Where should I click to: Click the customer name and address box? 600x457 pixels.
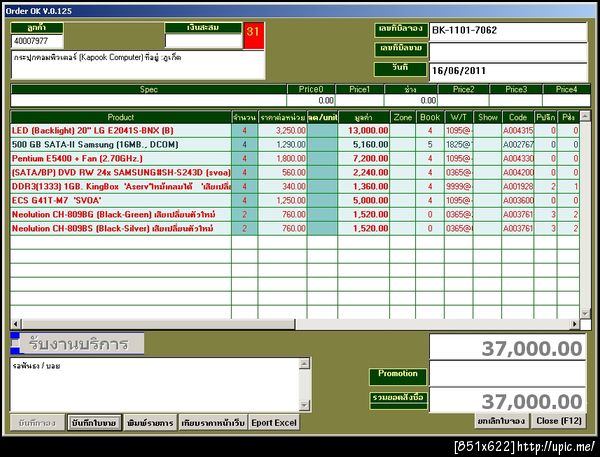[x=138, y=65]
